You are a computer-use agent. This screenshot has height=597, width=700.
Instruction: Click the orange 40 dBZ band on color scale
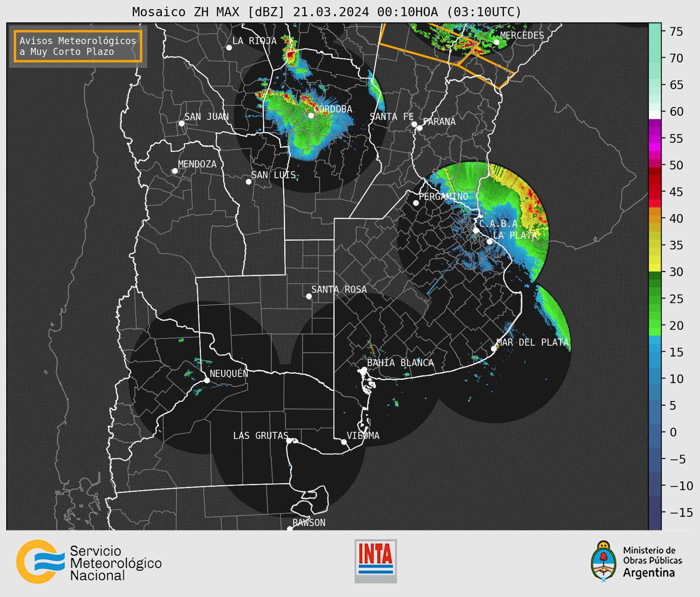[655, 218]
